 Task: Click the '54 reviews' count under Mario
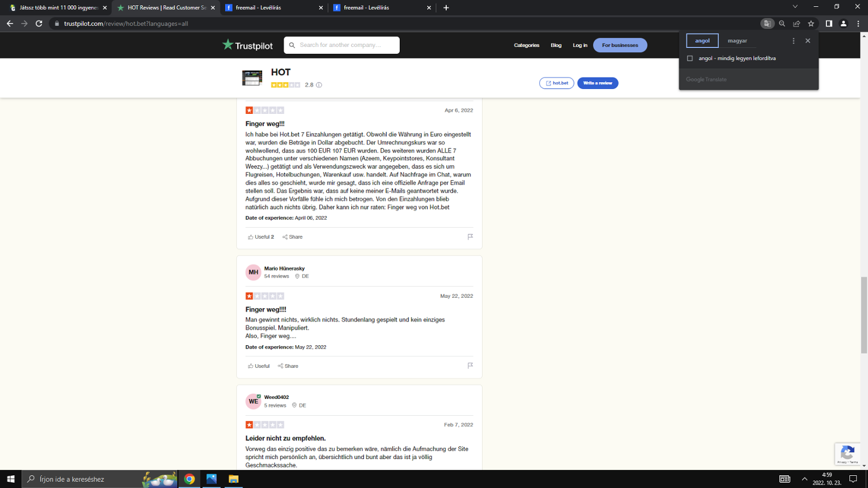pos(277,276)
